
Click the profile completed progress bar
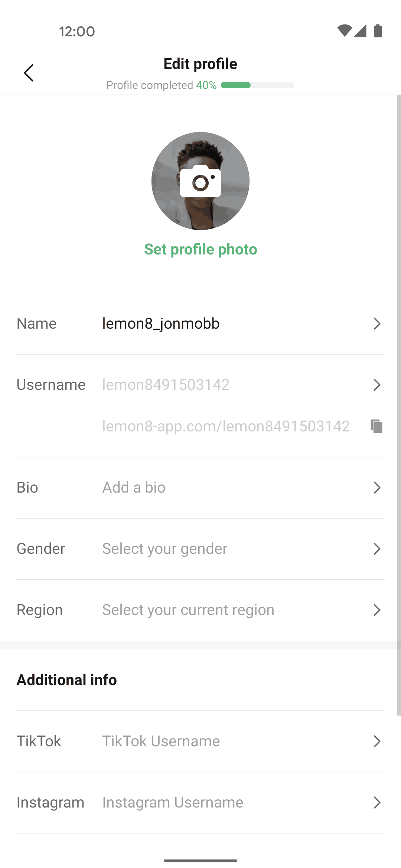tap(258, 85)
